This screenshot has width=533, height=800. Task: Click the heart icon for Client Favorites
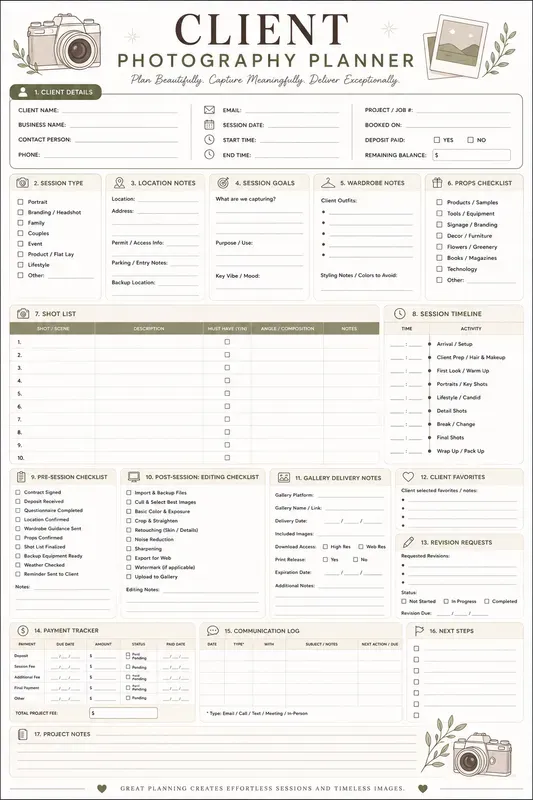click(x=408, y=477)
